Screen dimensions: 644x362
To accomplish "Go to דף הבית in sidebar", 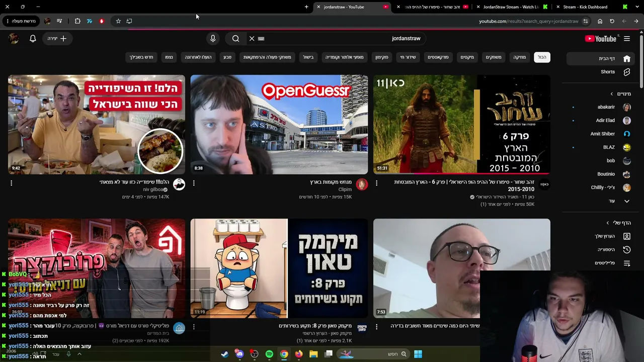I will (601, 58).
